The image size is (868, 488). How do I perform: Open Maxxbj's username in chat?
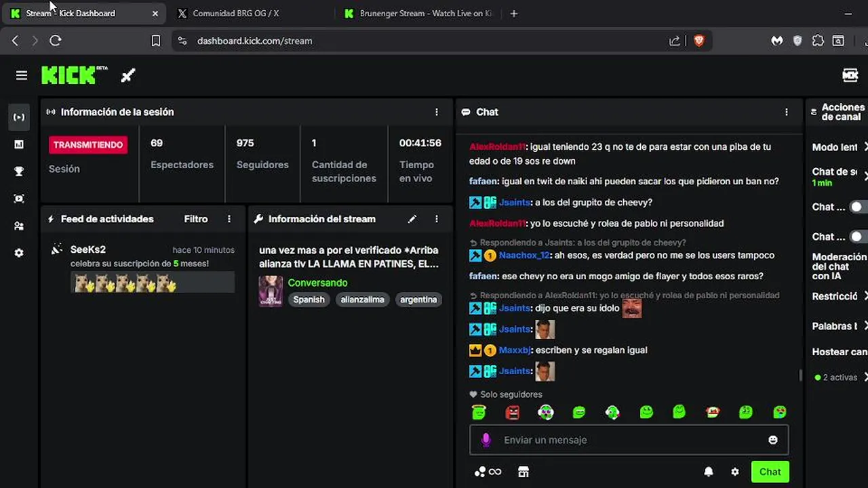click(514, 350)
